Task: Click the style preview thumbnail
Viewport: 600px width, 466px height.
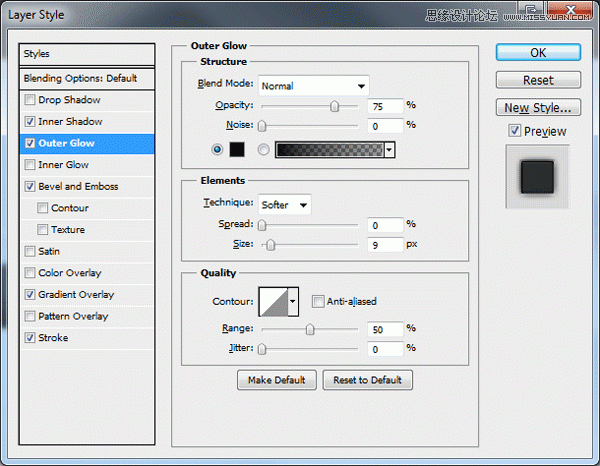Action: (x=537, y=177)
